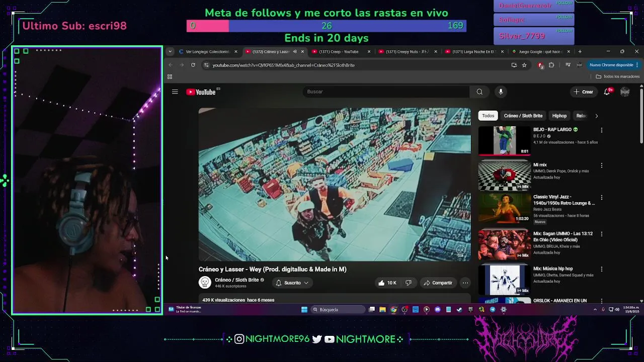Open Mix: Sagan UMMO thumbnail
Viewport: 644px width, 362px height.
[x=504, y=244]
